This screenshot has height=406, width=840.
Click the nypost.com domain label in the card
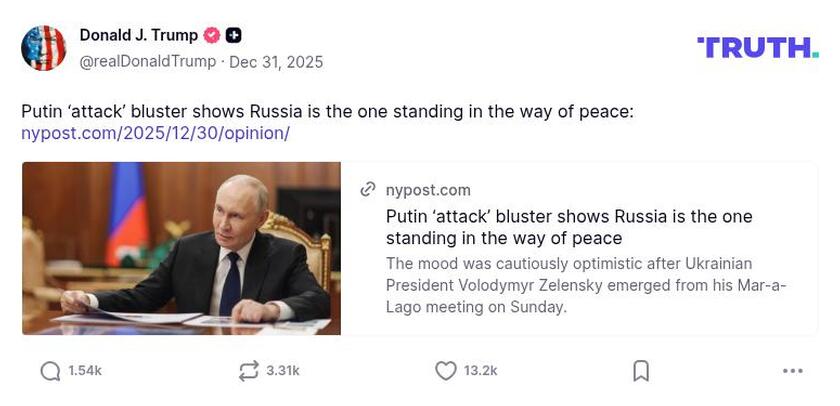click(x=428, y=190)
